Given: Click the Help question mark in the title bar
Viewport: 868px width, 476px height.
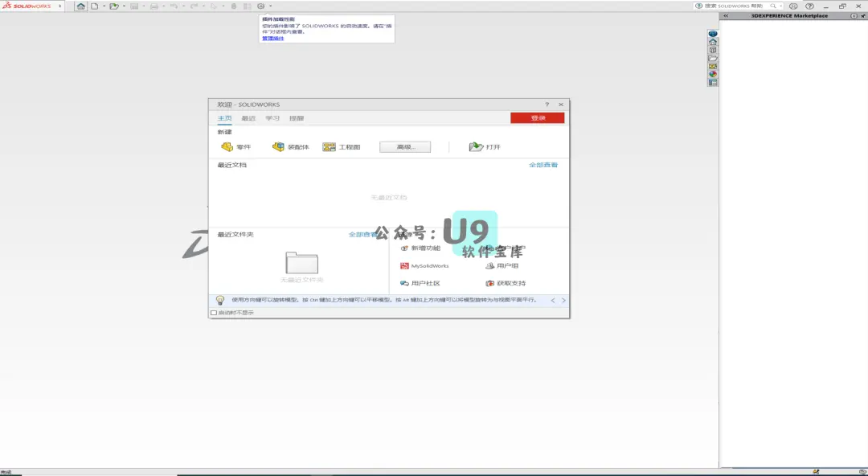Looking at the screenshot, I should (x=809, y=6).
